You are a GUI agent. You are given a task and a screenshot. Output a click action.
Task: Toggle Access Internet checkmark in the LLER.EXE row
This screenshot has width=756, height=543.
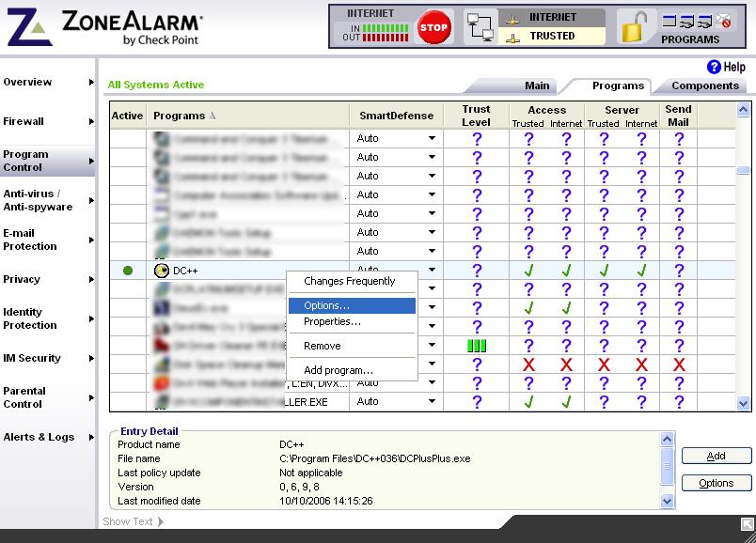[x=566, y=401]
